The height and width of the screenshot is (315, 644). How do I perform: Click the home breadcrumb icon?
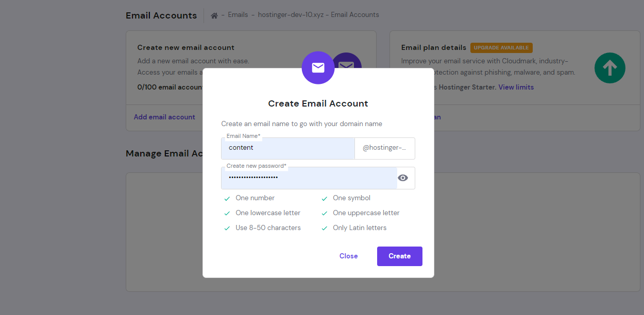214,15
